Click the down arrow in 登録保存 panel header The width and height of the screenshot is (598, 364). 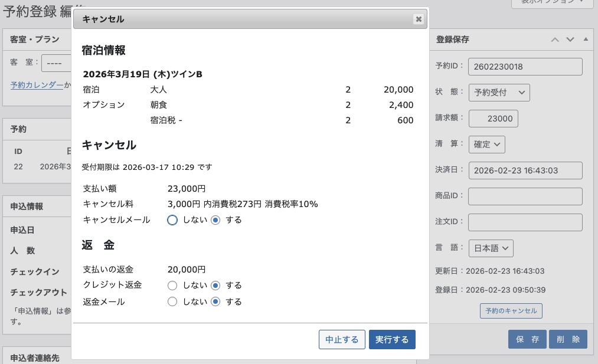click(570, 40)
